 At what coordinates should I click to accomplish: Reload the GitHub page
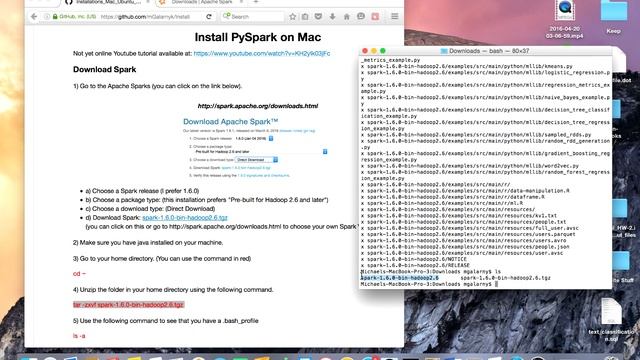pyautogui.click(x=209, y=17)
